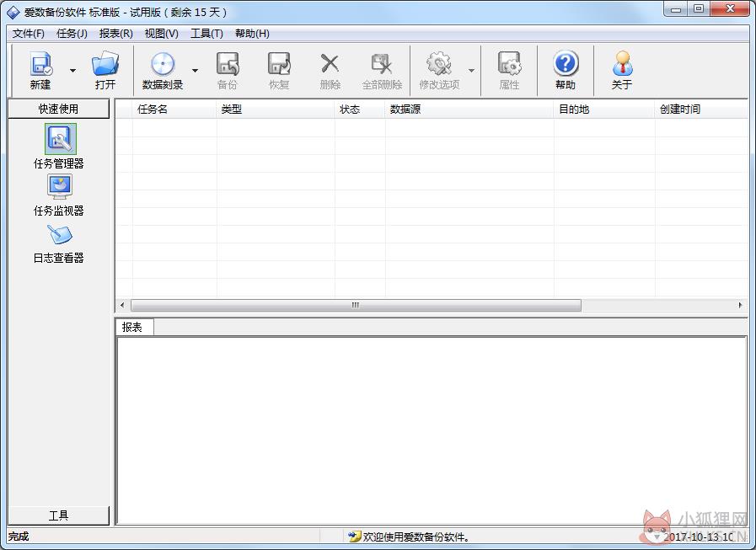Click the 快速使用 panel header button
Image resolution: width=756 pixels, height=550 pixels.
(58, 109)
